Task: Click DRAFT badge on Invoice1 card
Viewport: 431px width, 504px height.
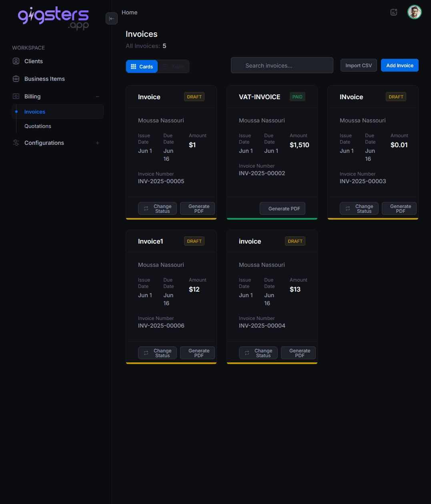Action: [194, 241]
